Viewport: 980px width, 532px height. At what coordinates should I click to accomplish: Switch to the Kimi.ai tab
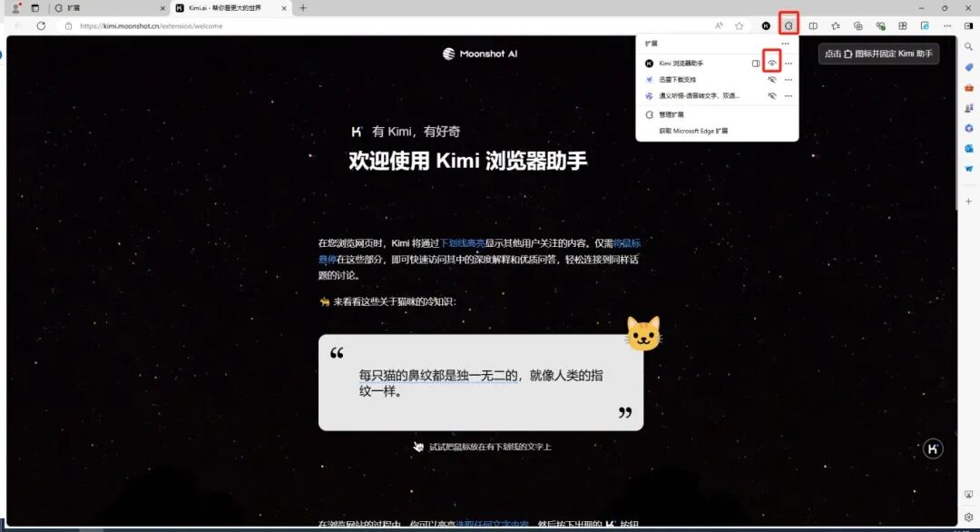pos(230,8)
